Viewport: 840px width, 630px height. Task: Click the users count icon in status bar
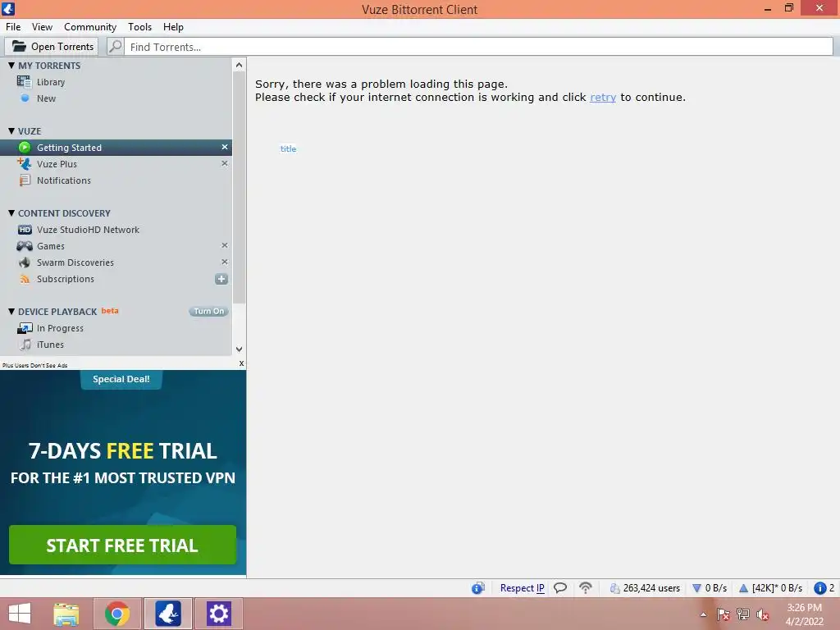(x=614, y=588)
